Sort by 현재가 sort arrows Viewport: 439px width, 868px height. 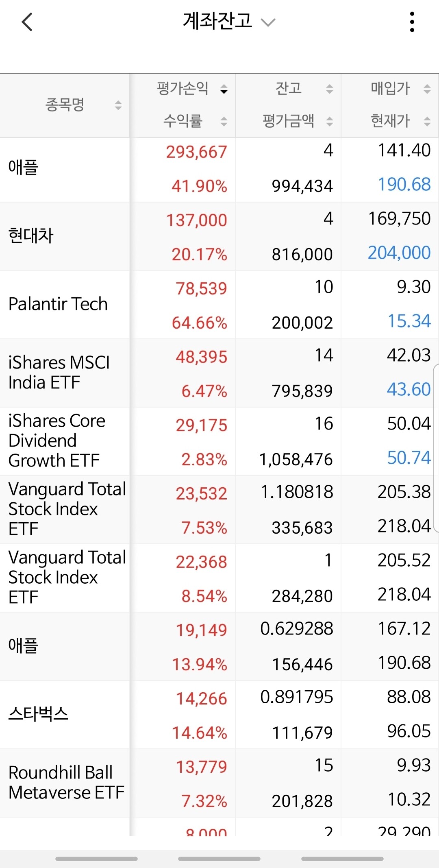pyautogui.click(x=427, y=121)
